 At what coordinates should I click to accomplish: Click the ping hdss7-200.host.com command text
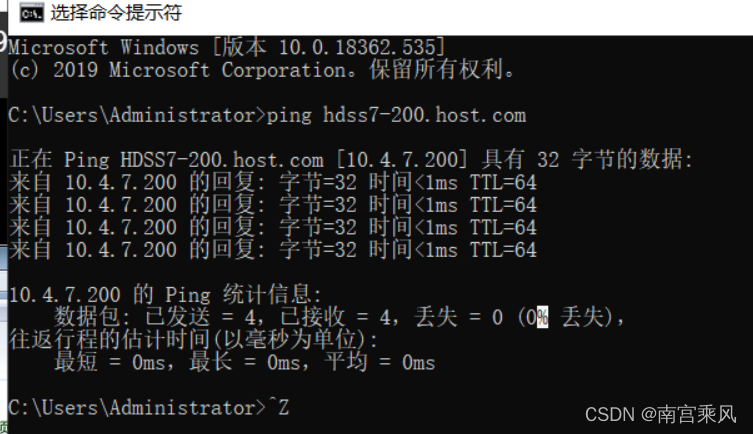coord(396,116)
